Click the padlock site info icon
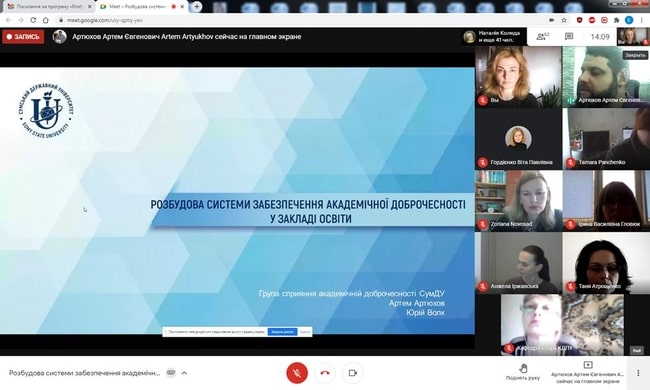This screenshot has height=390, width=650. click(61, 20)
